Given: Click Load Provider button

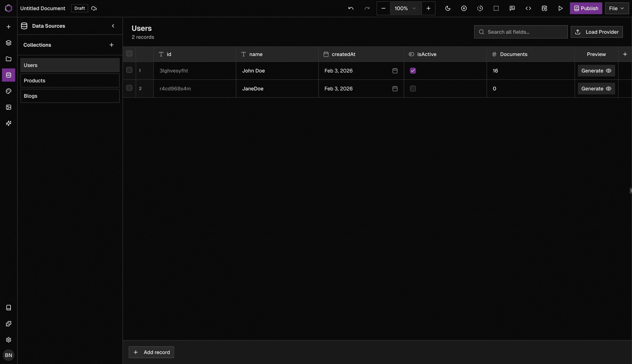Looking at the screenshot, I should (x=597, y=32).
